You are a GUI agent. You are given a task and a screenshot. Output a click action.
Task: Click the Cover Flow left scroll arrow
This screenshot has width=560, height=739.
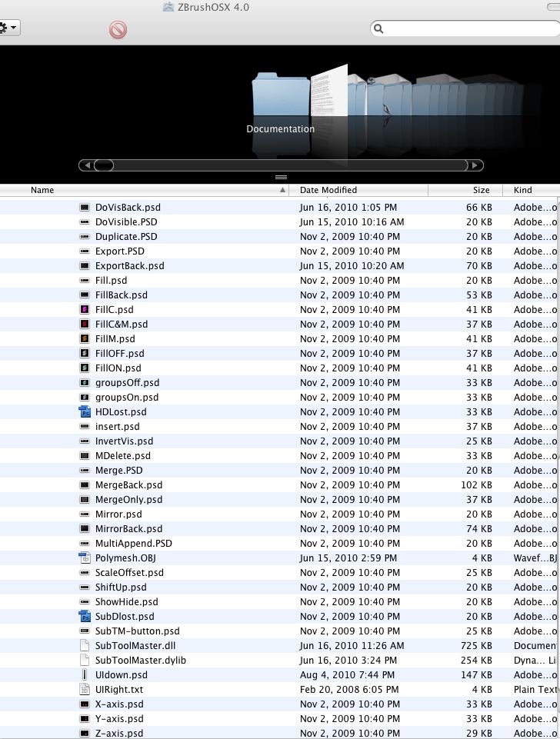87,165
